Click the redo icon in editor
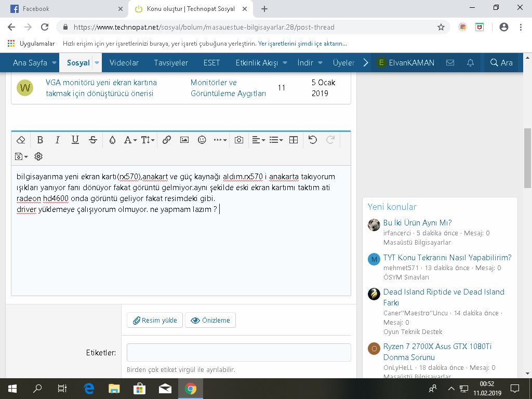The height and width of the screenshot is (399, 532). 330,140
